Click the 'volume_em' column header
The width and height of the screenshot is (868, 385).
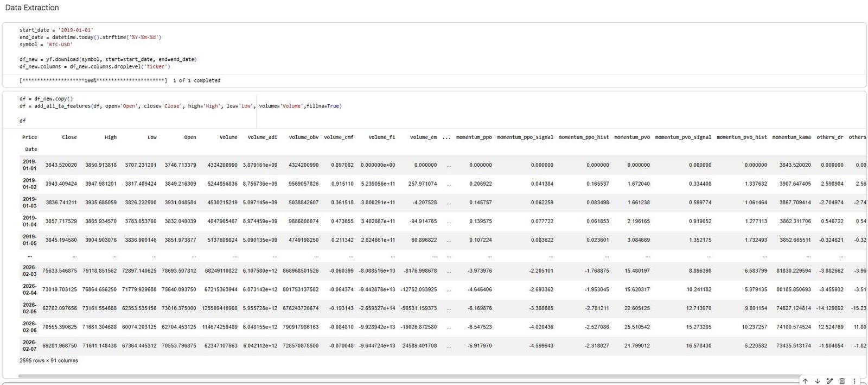[423, 137]
